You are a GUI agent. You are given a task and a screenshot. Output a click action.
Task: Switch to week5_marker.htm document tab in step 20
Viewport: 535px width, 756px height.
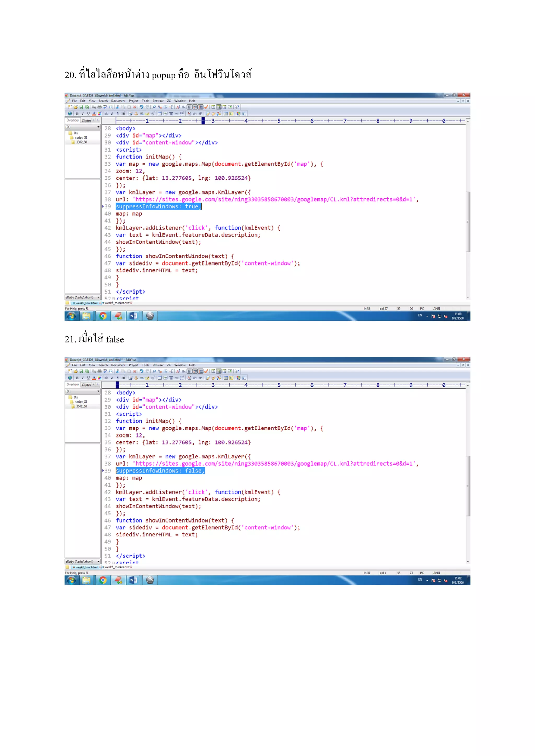[x=118, y=303]
